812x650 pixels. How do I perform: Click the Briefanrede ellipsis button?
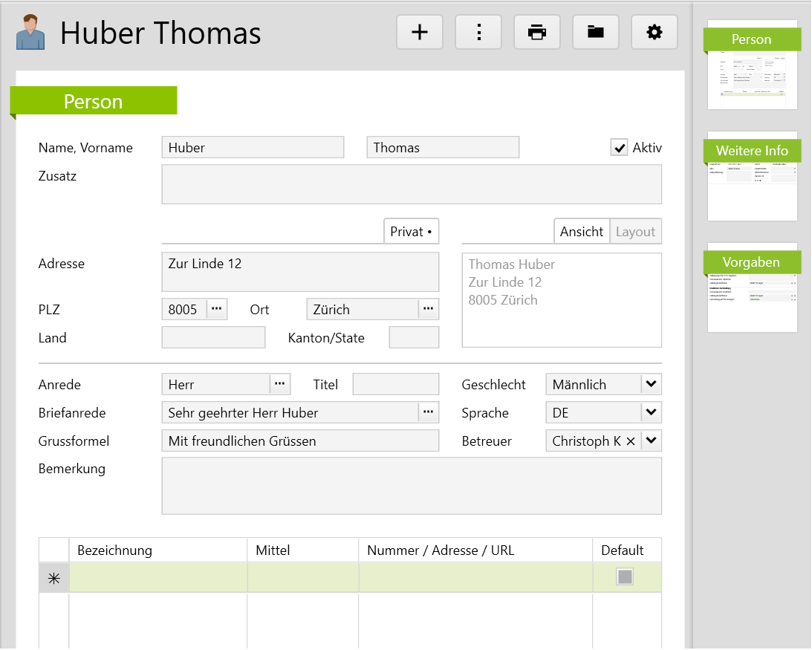tap(428, 412)
